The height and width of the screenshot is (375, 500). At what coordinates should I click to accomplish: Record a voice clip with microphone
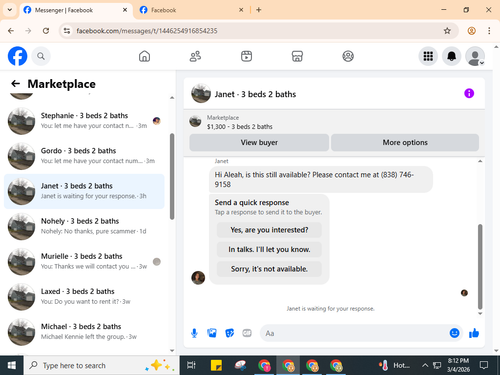click(x=194, y=333)
